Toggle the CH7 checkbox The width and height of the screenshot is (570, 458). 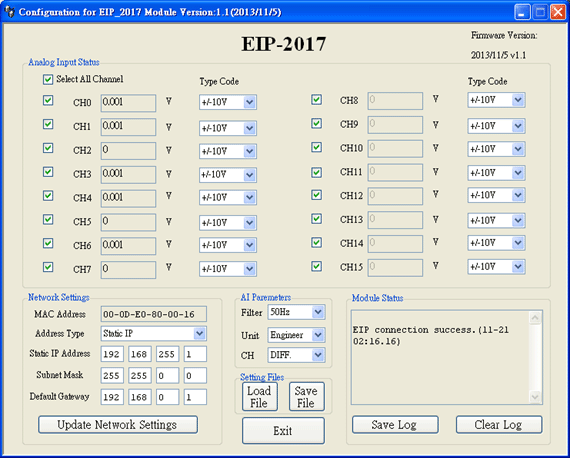[48, 267]
